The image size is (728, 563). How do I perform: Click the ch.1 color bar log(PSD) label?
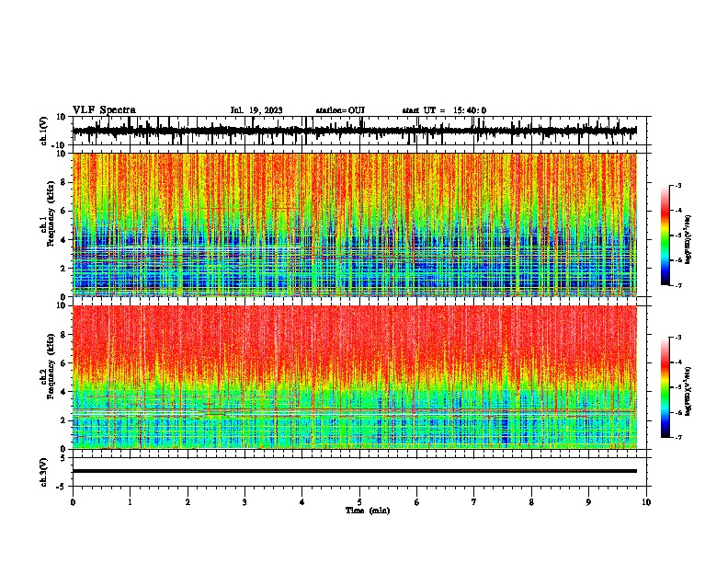pyautogui.click(x=688, y=239)
